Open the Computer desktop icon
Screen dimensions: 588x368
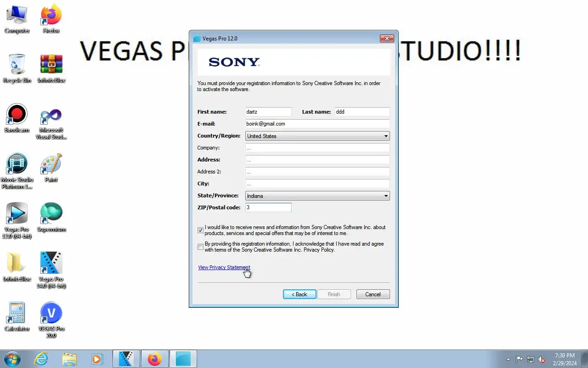tap(17, 19)
